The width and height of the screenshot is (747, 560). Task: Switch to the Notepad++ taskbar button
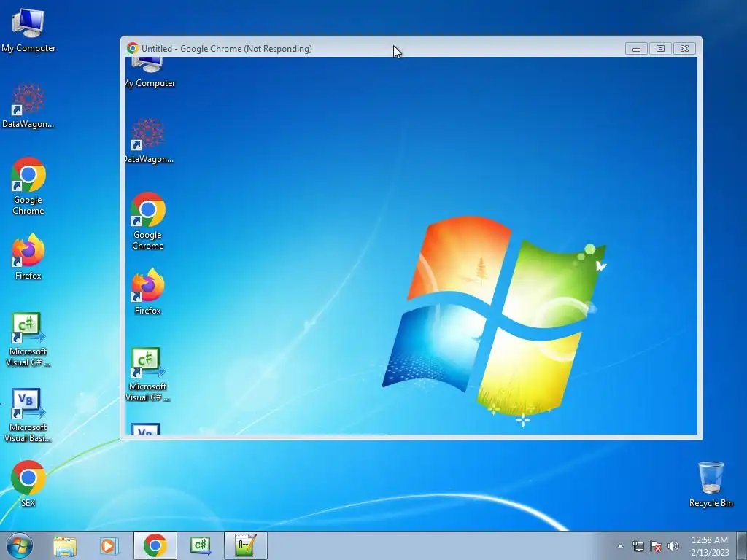click(x=245, y=545)
